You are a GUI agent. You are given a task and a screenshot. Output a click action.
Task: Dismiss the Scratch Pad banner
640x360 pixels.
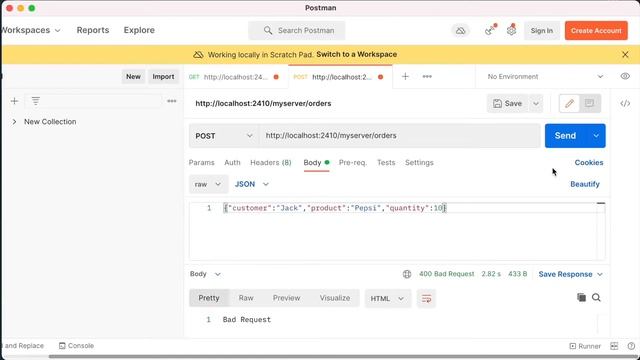(x=625, y=54)
